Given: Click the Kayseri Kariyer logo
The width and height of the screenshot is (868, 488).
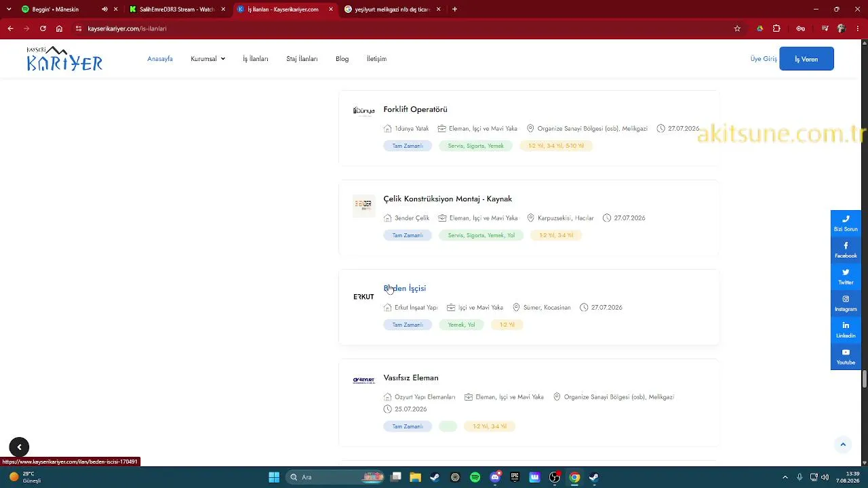Looking at the screenshot, I should coord(64,59).
